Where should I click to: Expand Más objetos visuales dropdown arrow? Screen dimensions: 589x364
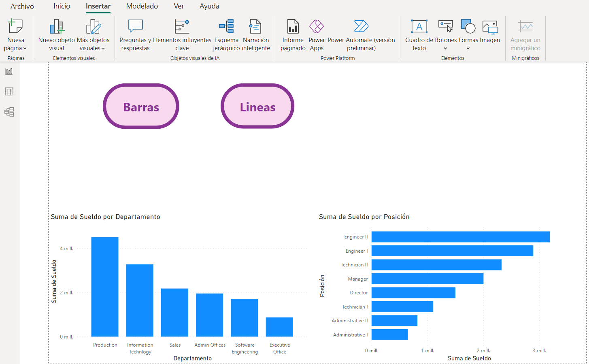click(x=103, y=49)
